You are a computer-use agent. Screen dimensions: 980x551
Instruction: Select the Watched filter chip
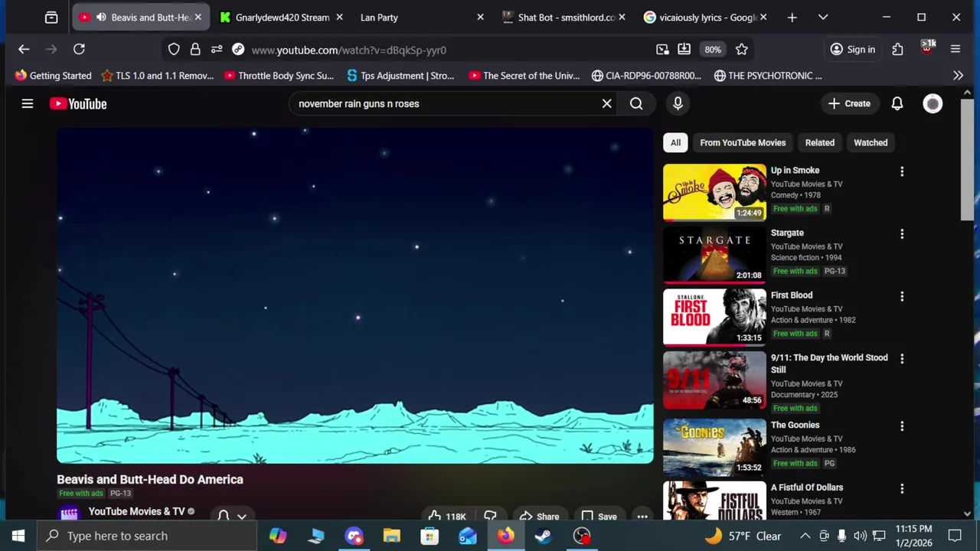(x=871, y=142)
